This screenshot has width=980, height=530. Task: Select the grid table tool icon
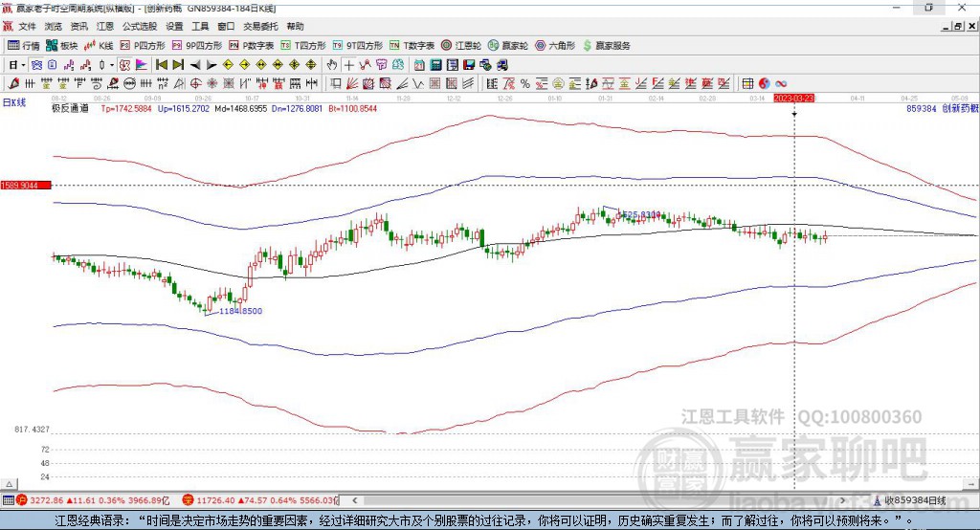click(x=747, y=83)
